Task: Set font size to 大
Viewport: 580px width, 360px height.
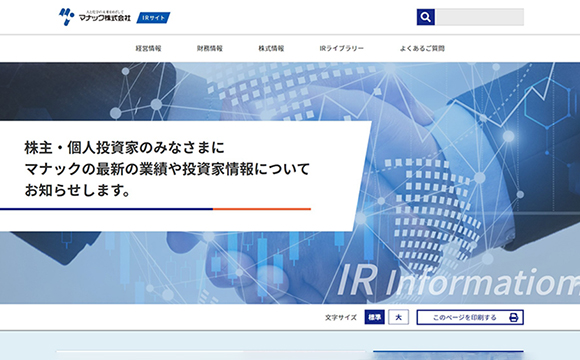Action: coord(398,317)
